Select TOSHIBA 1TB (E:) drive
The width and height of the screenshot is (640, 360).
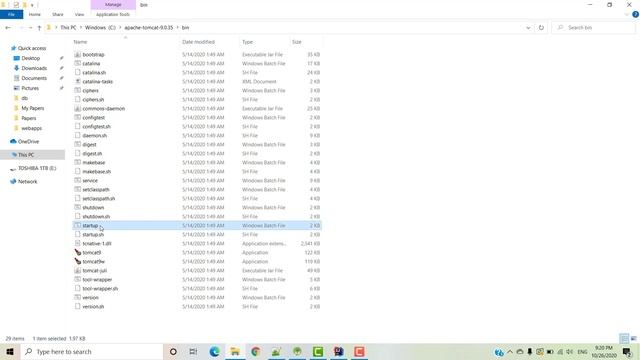tap(37, 168)
